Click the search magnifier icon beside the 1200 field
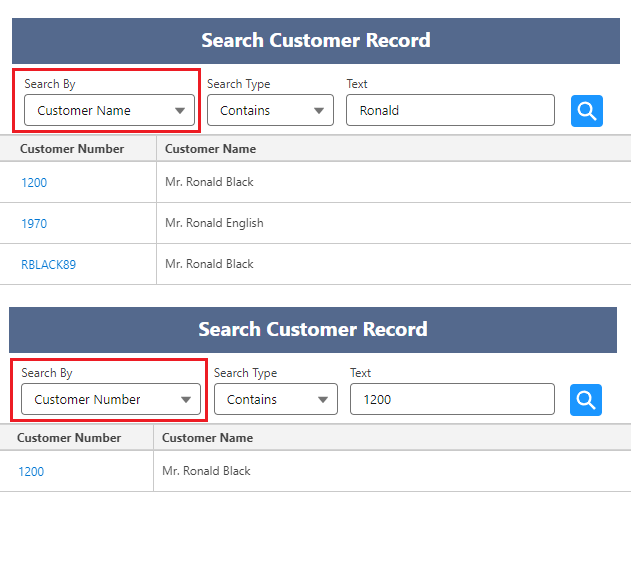631x583 pixels. pyautogui.click(x=585, y=400)
